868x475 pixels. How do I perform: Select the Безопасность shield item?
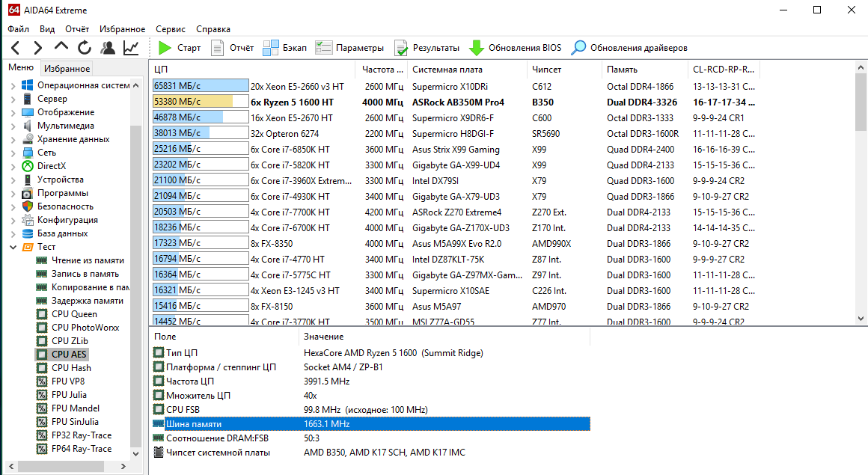click(x=65, y=206)
